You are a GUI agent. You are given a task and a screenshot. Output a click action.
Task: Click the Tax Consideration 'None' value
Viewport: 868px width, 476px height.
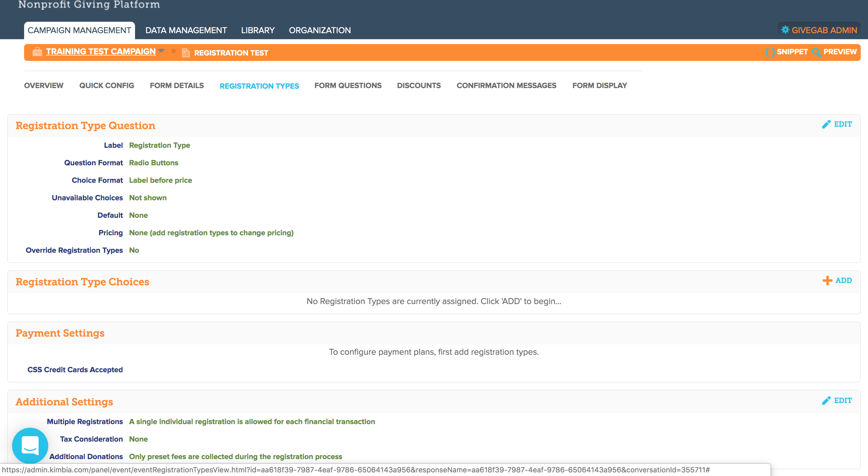click(x=138, y=439)
